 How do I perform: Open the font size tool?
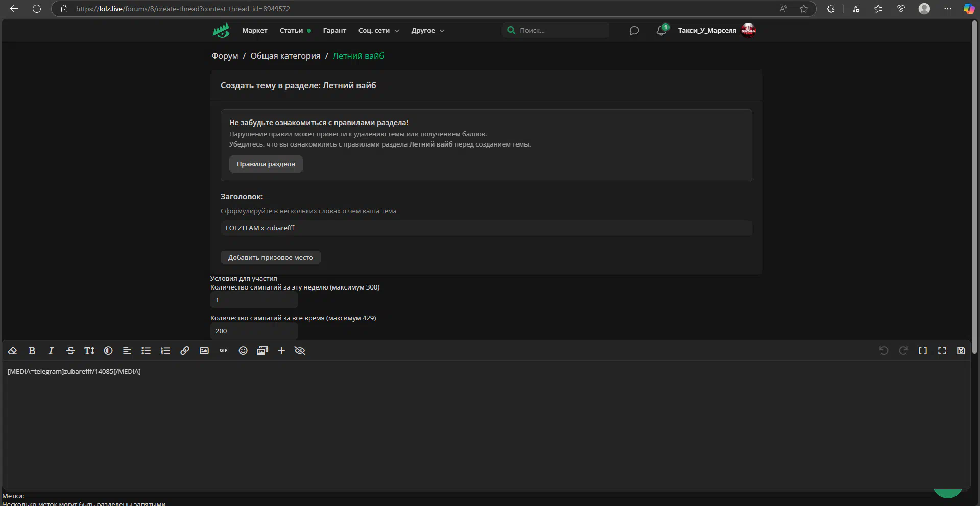[x=89, y=351]
